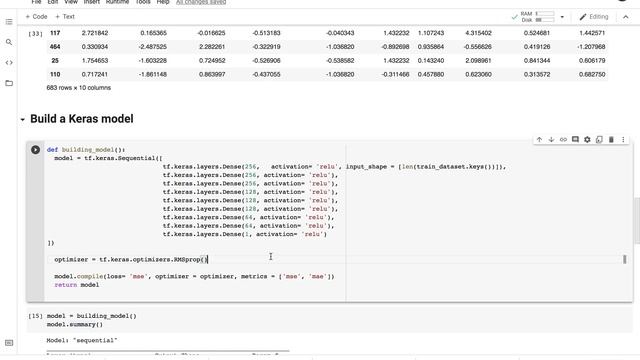Screen dimensions: 640x360
Task: Click the Dense(1, activation='relu') line
Action: tap(245, 234)
